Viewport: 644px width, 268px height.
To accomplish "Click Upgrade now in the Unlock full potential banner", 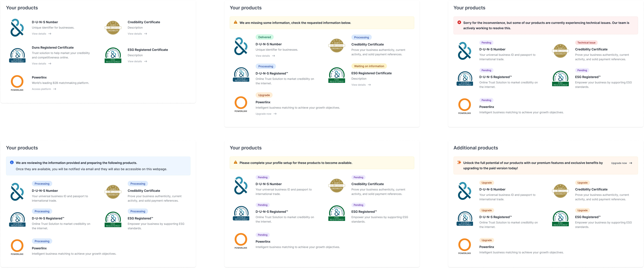I will click(621, 163).
